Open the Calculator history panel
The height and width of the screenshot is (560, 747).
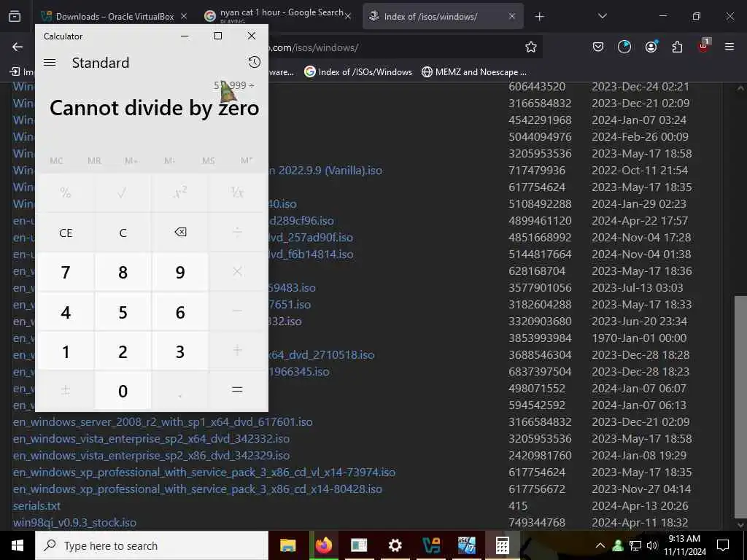pyautogui.click(x=255, y=62)
